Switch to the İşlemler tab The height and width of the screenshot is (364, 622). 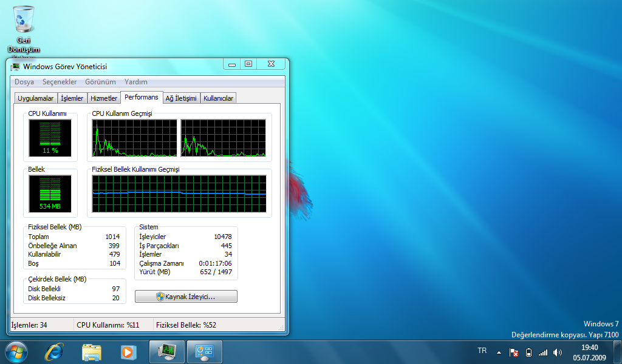(x=72, y=98)
